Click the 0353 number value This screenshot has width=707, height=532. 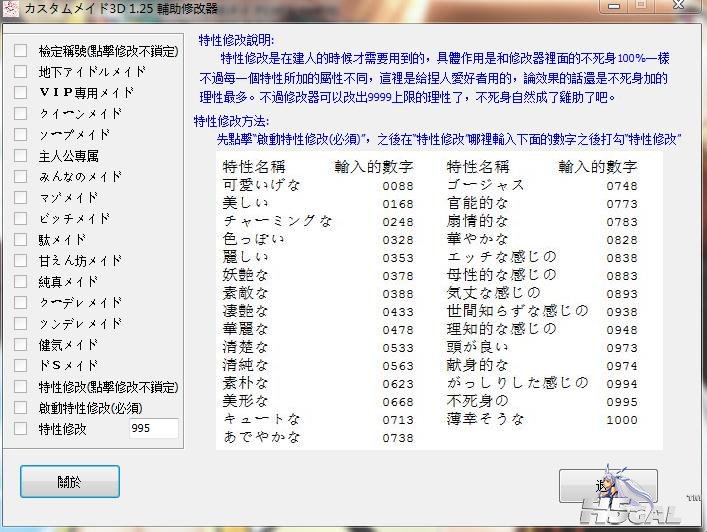click(398, 258)
